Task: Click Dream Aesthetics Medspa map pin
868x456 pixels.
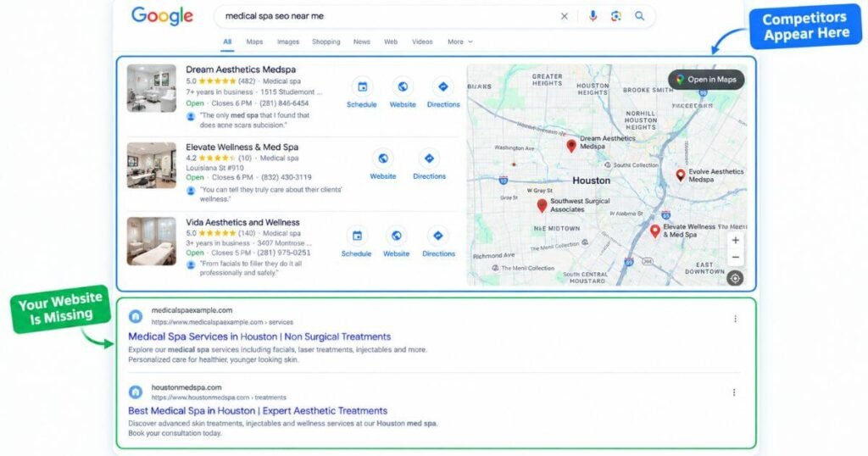Action: pyautogui.click(x=571, y=146)
